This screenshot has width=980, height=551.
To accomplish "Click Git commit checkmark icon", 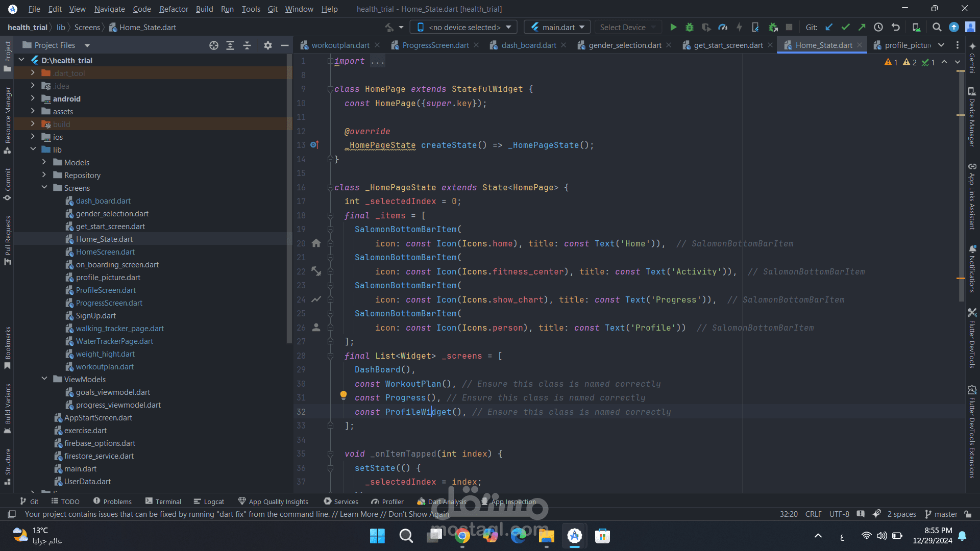I will pyautogui.click(x=845, y=27).
